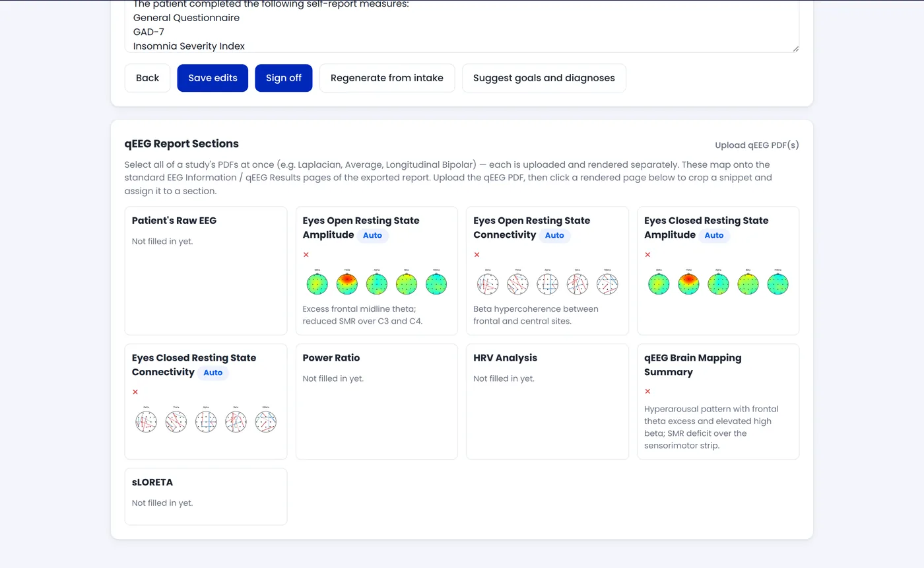The image size is (924, 568).
Task: Click the 'General Questionnaire' line in text area
Action: coord(186,18)
